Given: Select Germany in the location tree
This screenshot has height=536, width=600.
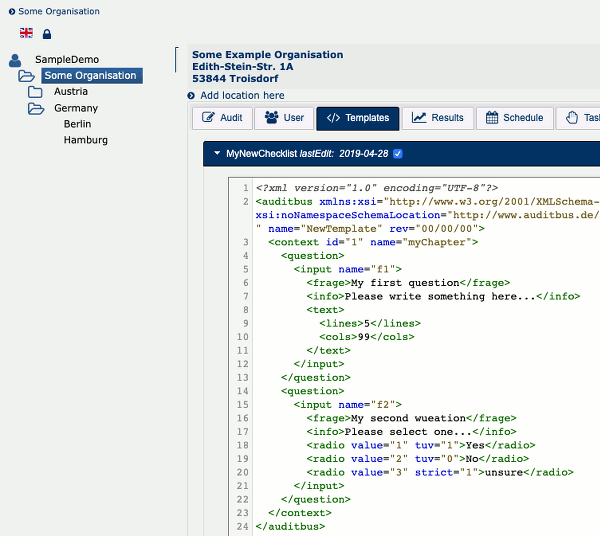Looking at the screenshot, I should 76,108.
